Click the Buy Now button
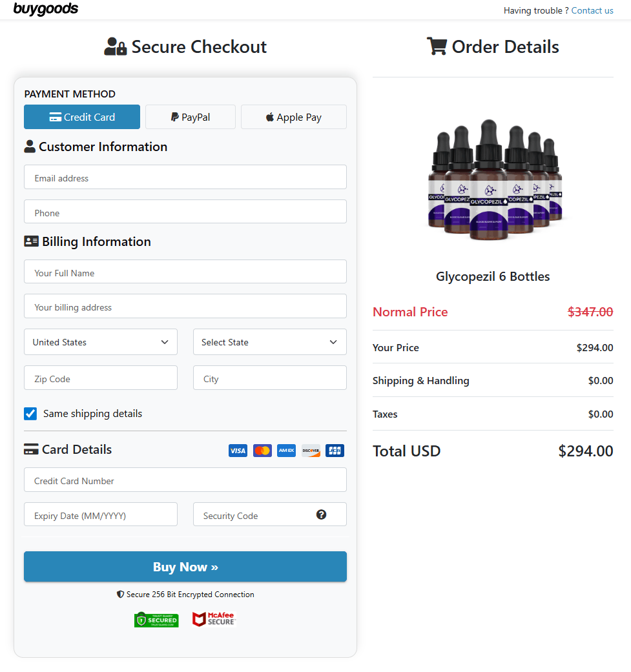Screen dimensions: 631x672 tap(185, 566)
